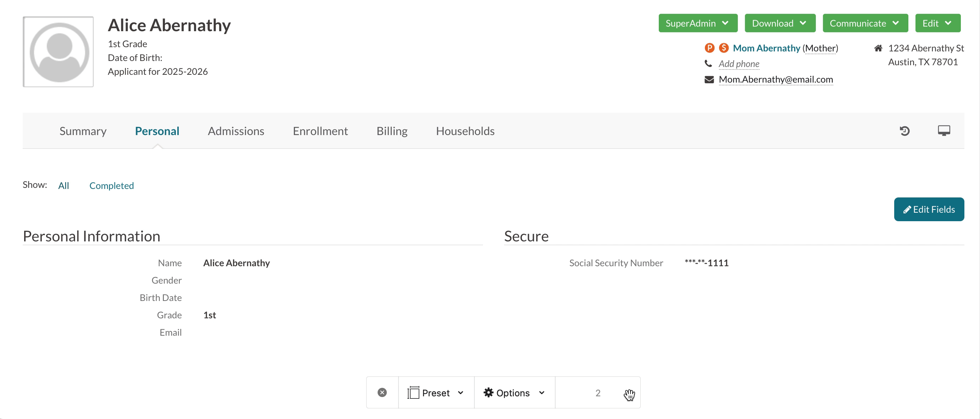Screen dimensions: 980x419
Task: Click the history/undo icon
Action: pyautogui.click(x=904, y=130)
